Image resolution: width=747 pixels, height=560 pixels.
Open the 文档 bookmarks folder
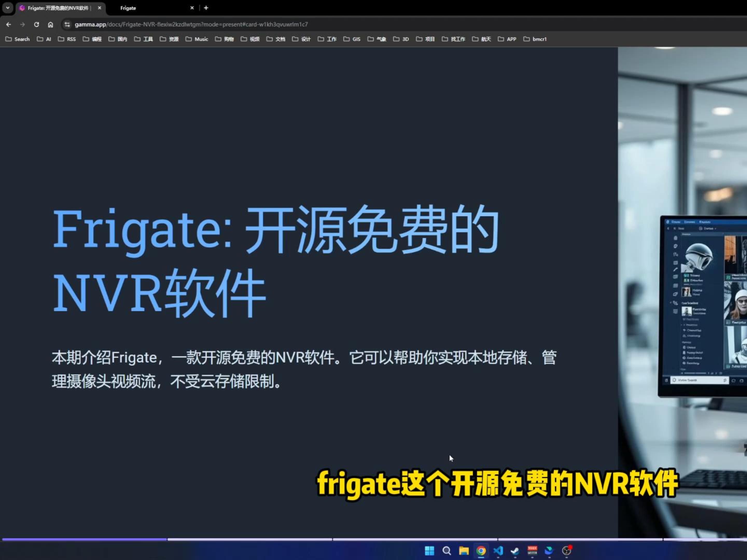[276, 39]
